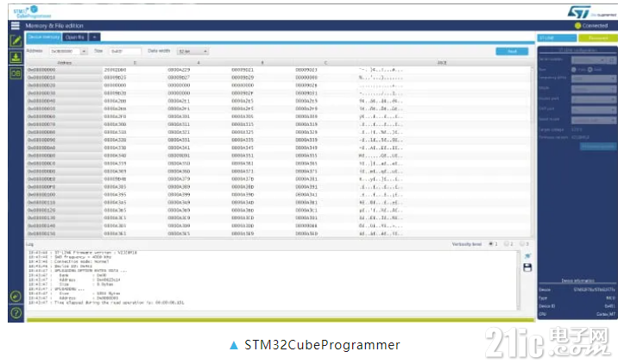This screenshot has height=364, width=618.
Task: Select the second Port radio option
Action: tap(590, 69)
